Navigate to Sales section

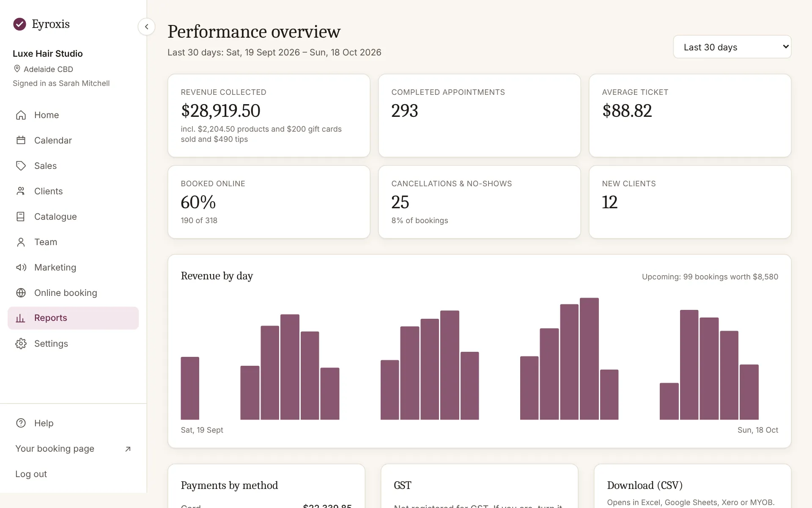pos(73,166)
